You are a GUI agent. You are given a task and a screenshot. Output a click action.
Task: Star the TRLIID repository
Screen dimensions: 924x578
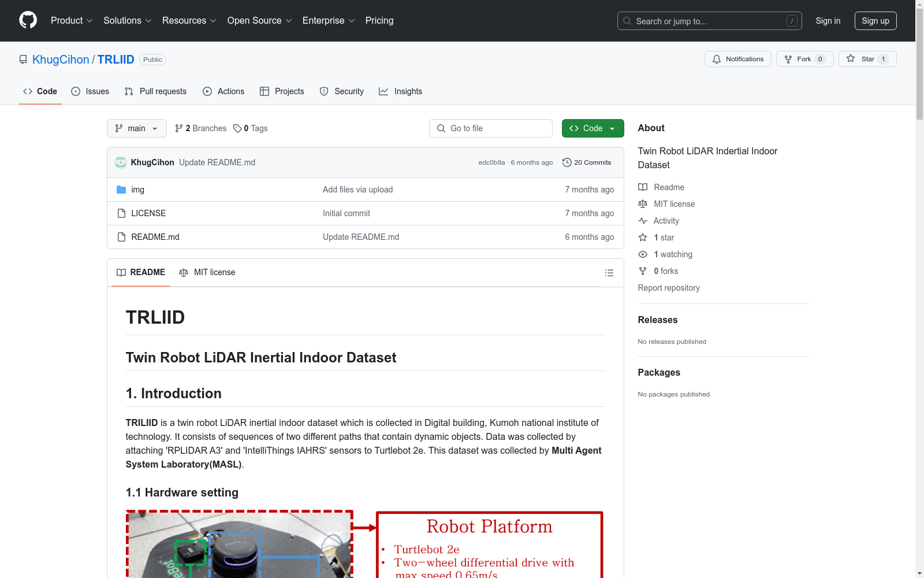[x=867, y=59]
